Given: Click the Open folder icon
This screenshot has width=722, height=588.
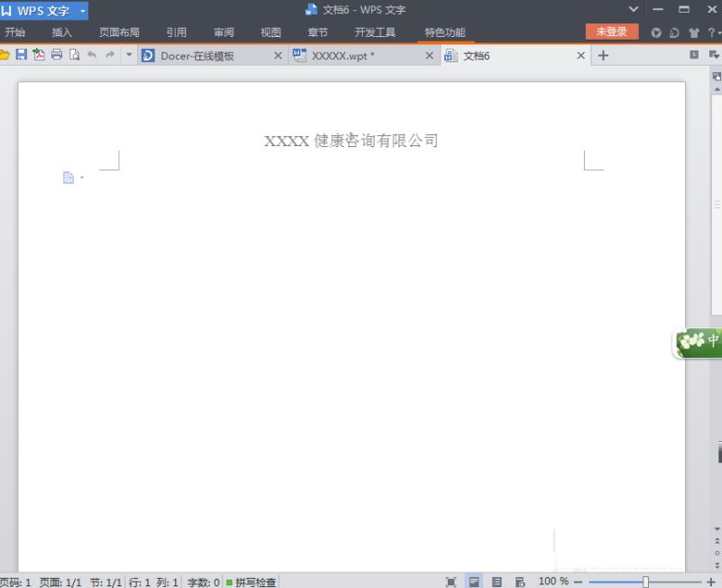Looking at the screenshot, I should tap(5, 55).
